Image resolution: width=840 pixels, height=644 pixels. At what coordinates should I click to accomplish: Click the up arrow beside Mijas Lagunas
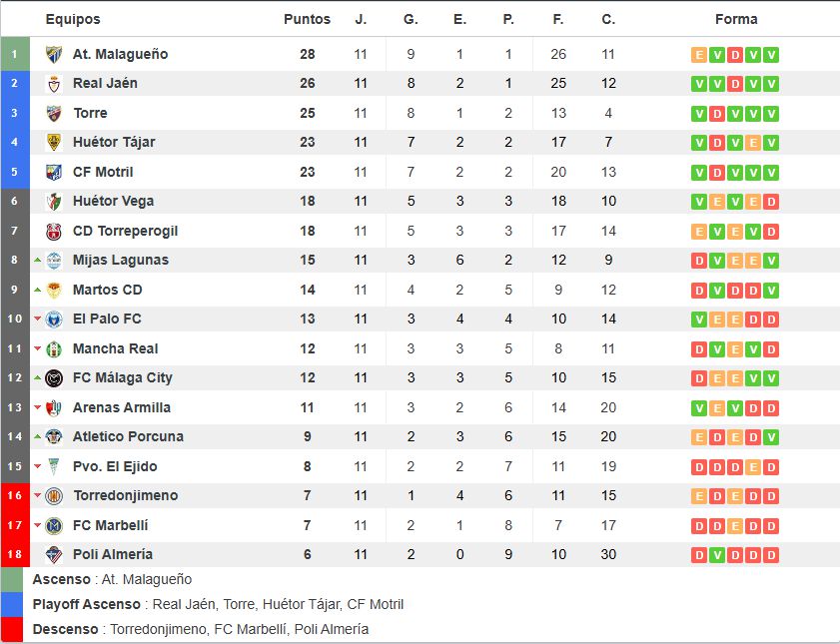tap(38, 261)
